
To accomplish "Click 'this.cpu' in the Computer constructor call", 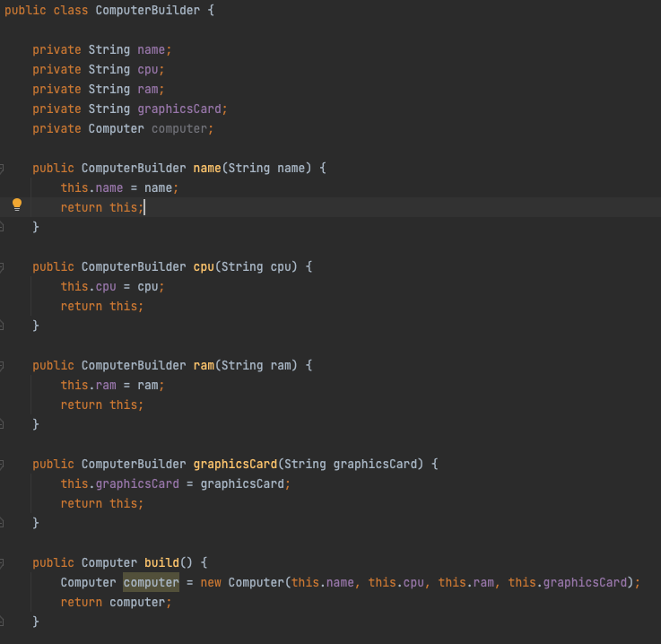I will click(x=396, y=582).
